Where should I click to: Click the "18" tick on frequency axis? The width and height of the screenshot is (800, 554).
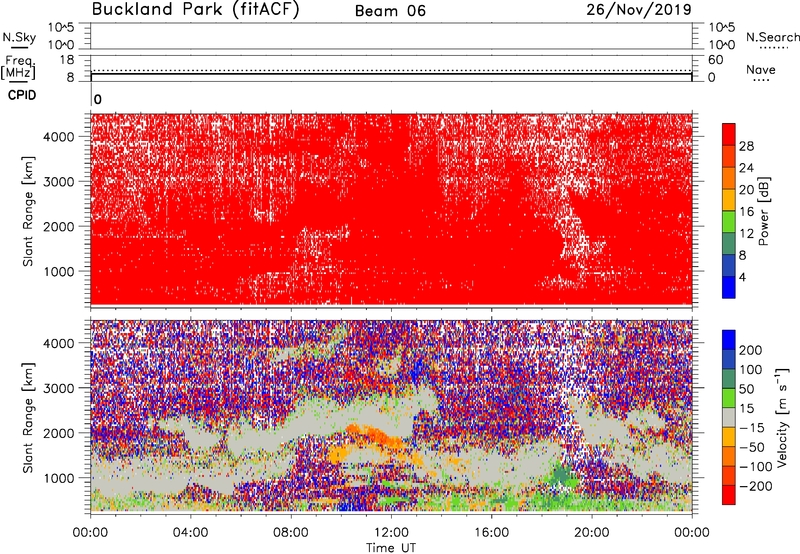tap(66, 60)
